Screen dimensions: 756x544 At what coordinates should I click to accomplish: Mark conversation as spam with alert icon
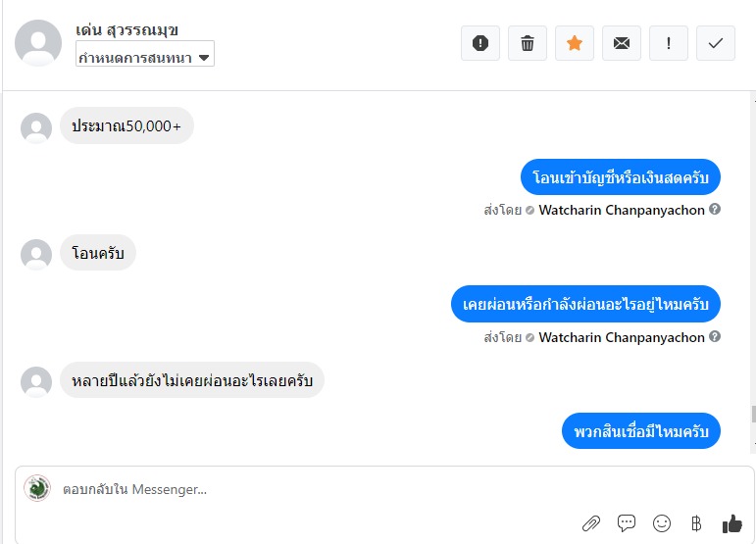[480, 43]
